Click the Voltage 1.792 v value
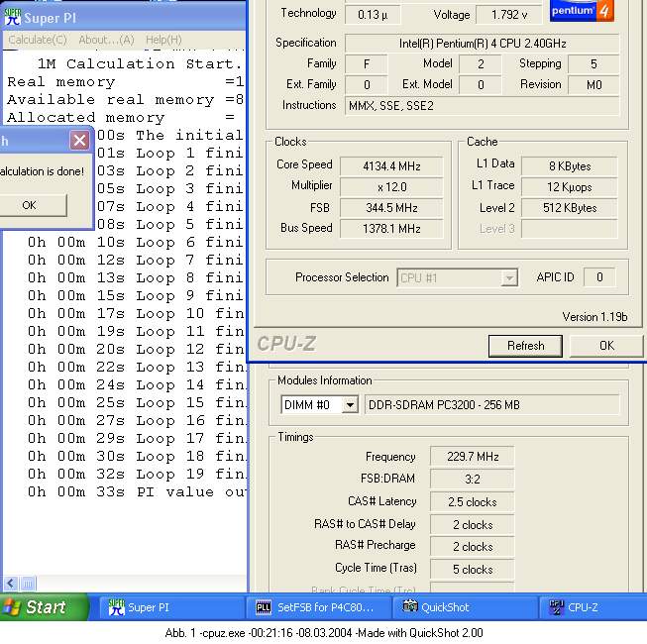 click(x=509, y=15)
